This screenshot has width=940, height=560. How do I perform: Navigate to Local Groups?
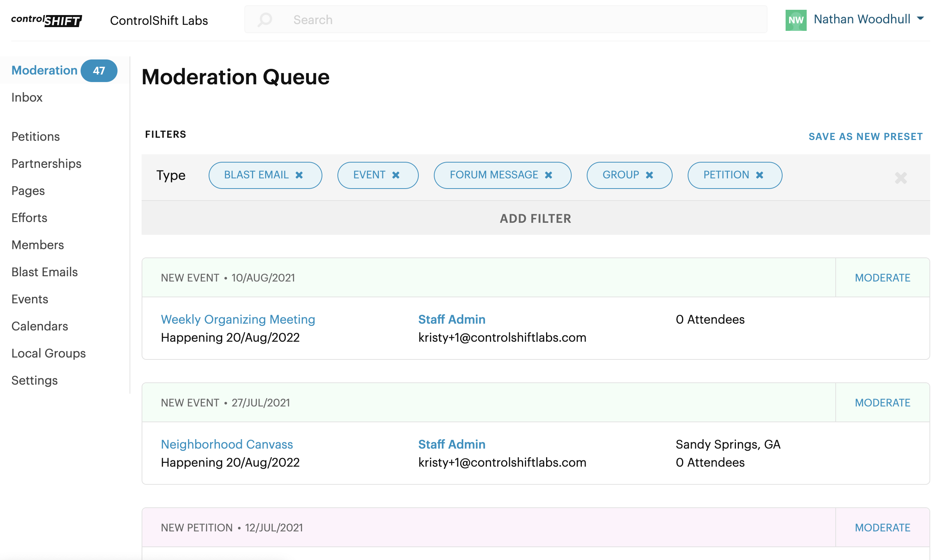(x=48, y=353)
